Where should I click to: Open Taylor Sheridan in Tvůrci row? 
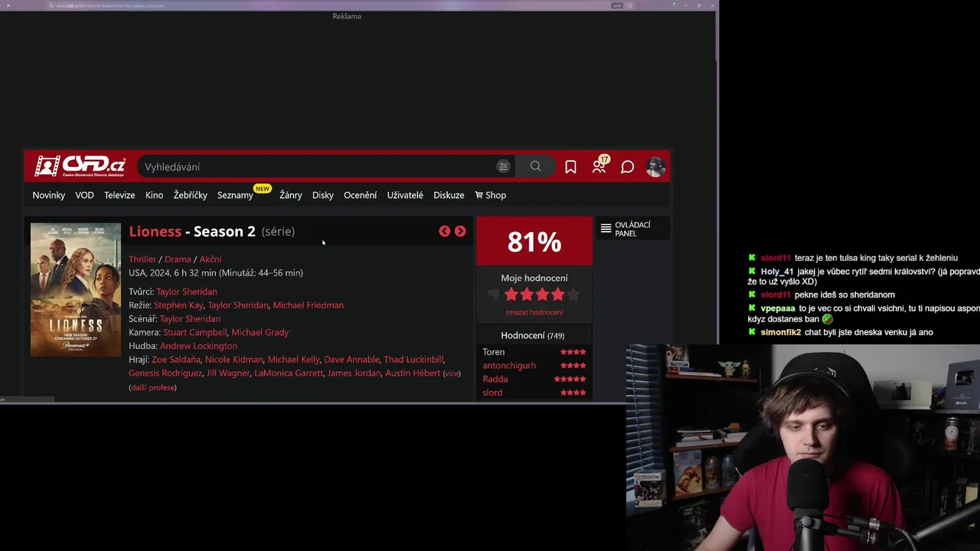click(187, 292)
